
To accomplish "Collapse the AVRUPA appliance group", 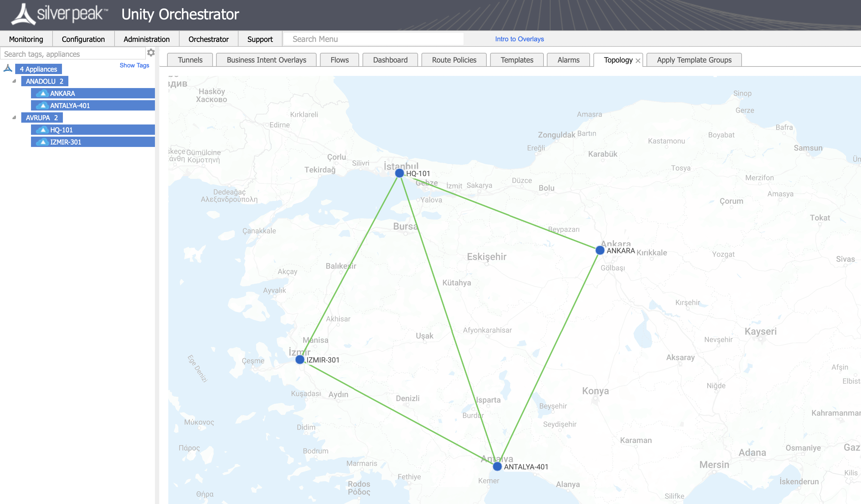I will pos(14,117).
